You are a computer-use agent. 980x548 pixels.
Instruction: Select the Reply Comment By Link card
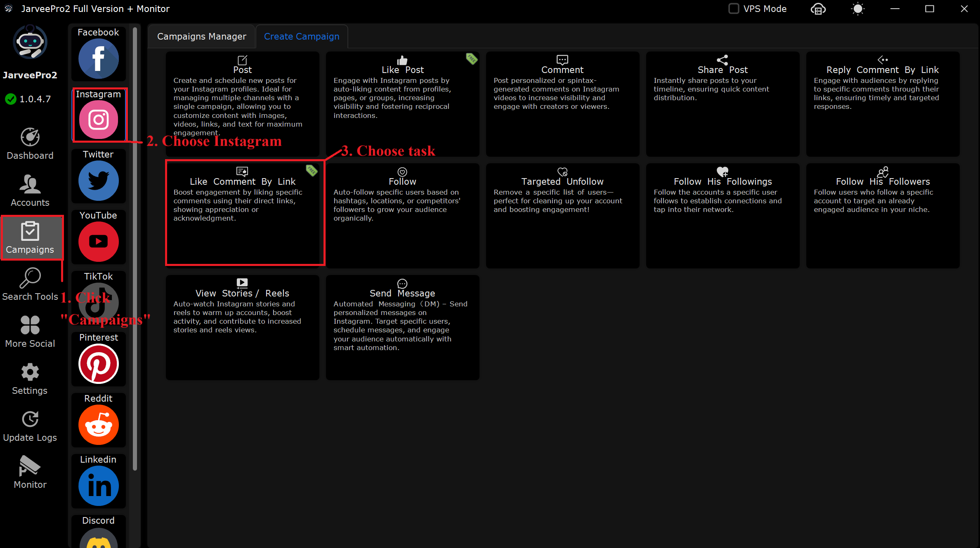tap(883, 104)
